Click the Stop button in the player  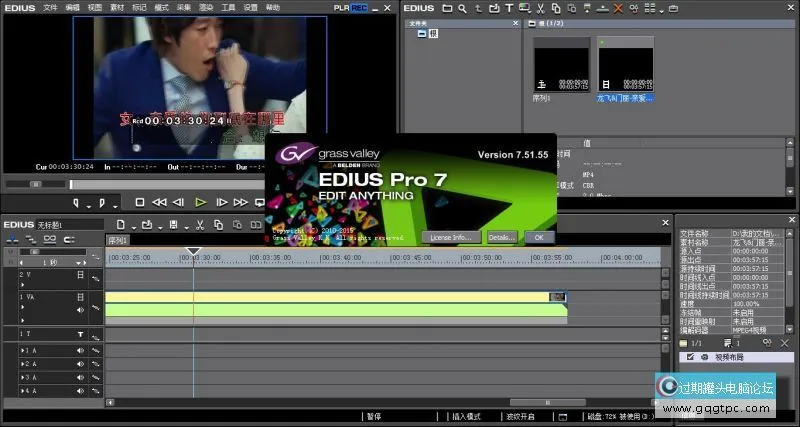[141, 202]
